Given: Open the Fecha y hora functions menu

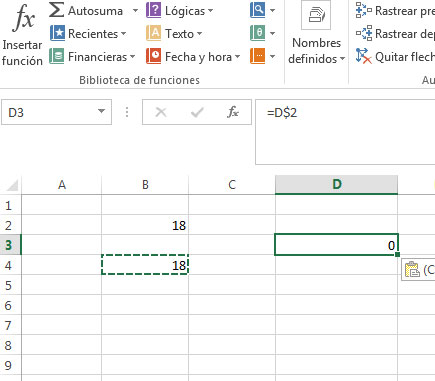Looking at the screenshot, I should pos(193,57).
